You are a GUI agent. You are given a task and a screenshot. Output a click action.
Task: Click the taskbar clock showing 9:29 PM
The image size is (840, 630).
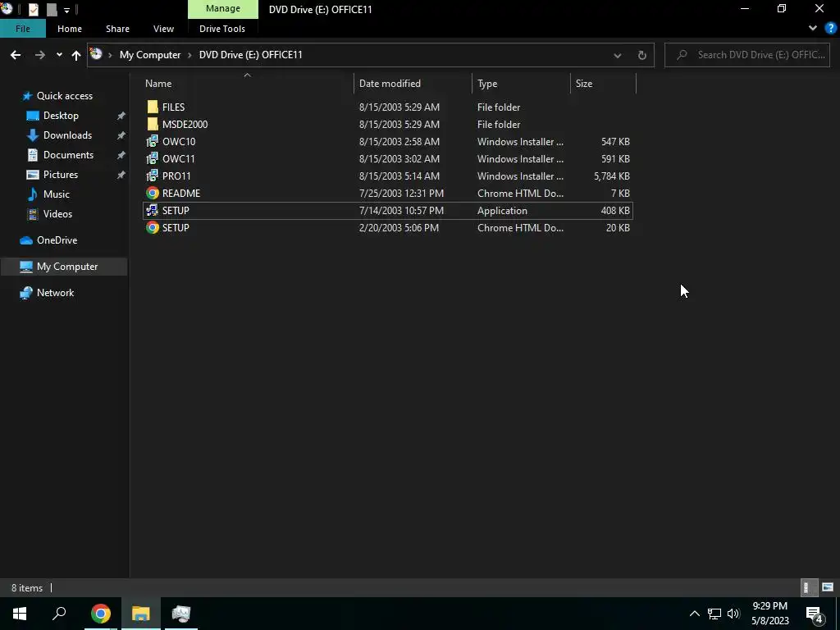769,614
